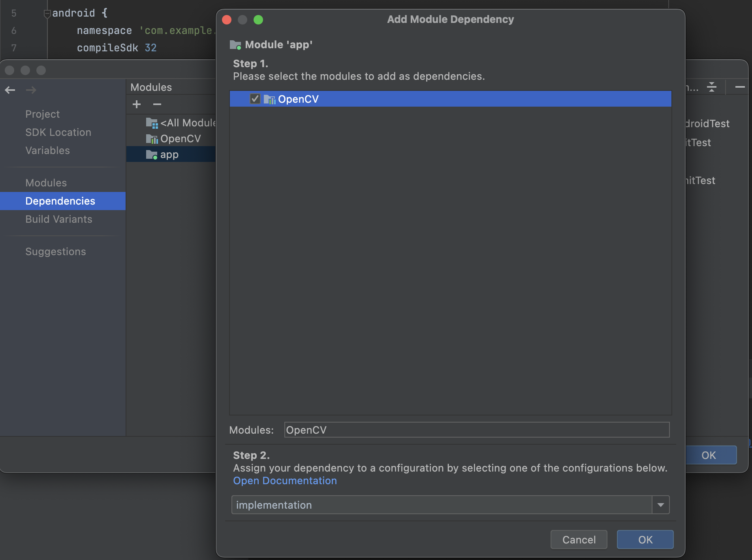Confirm the Add Module Dependency dialog with OK
This screenshot has width=752, height=560.
click(645, 539)
